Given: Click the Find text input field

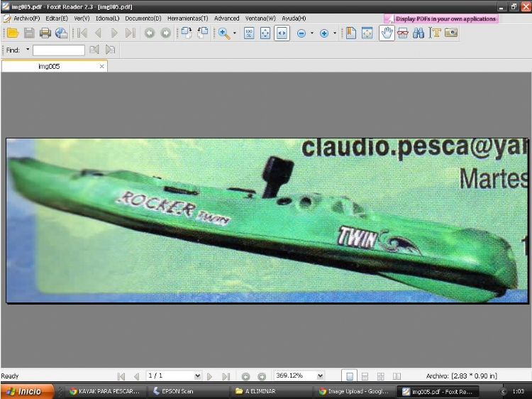Looking at the screenshot, I should coord(59,50).
